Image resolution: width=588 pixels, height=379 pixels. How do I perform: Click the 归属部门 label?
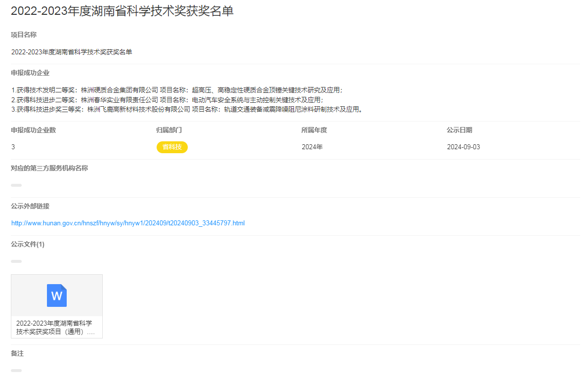point(169,130)
